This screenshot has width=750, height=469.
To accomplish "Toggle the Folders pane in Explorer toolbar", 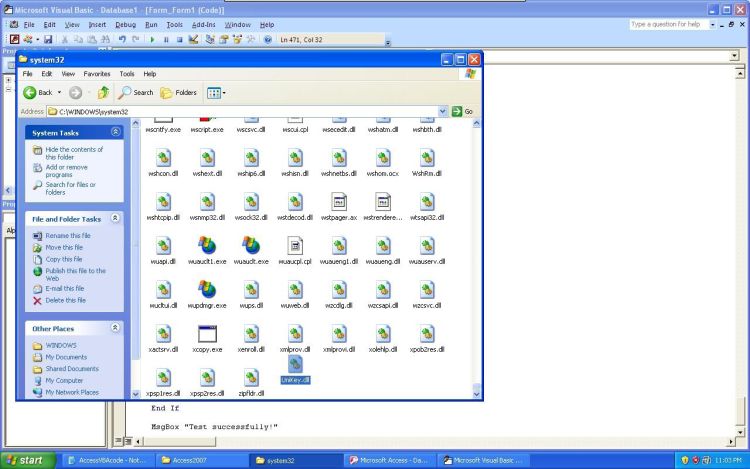I will click(x=178, y=92).
